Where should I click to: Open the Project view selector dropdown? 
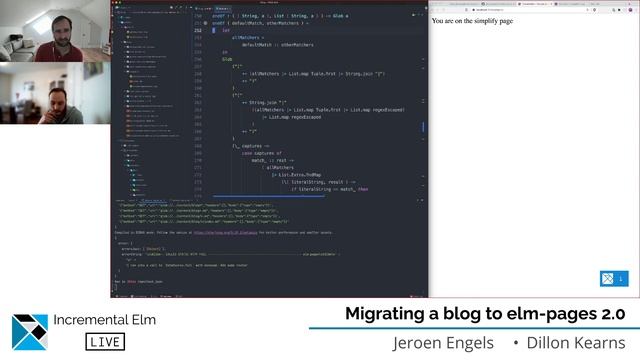pos(122,8)
